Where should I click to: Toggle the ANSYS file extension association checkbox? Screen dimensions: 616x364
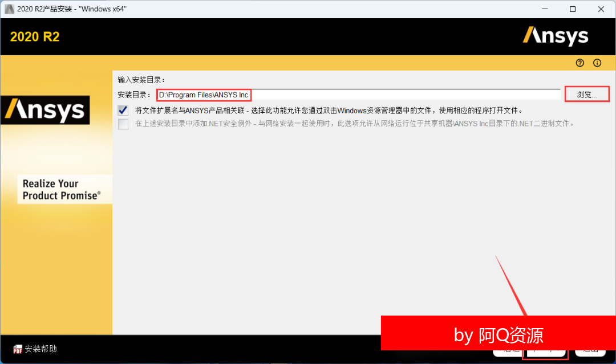123,110
